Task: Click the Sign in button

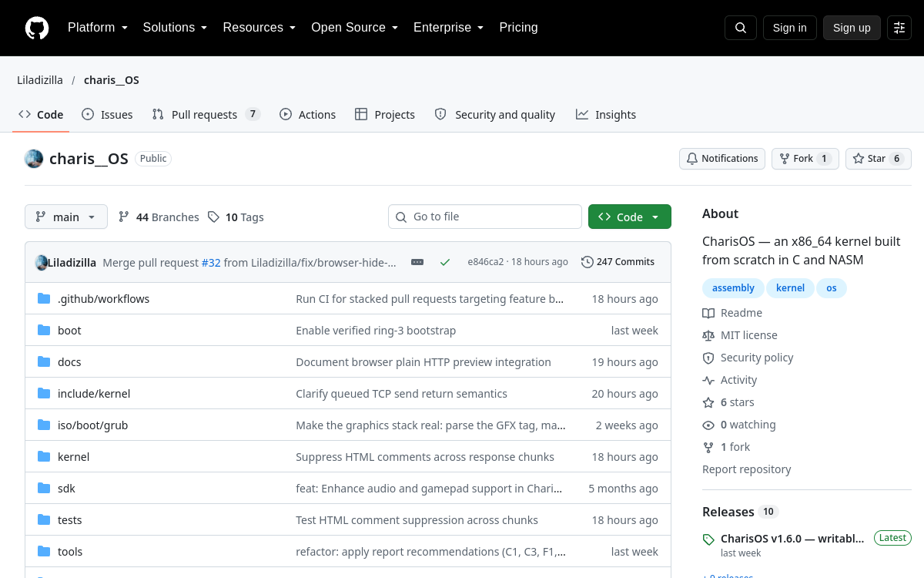Action: tap(789, 28)
